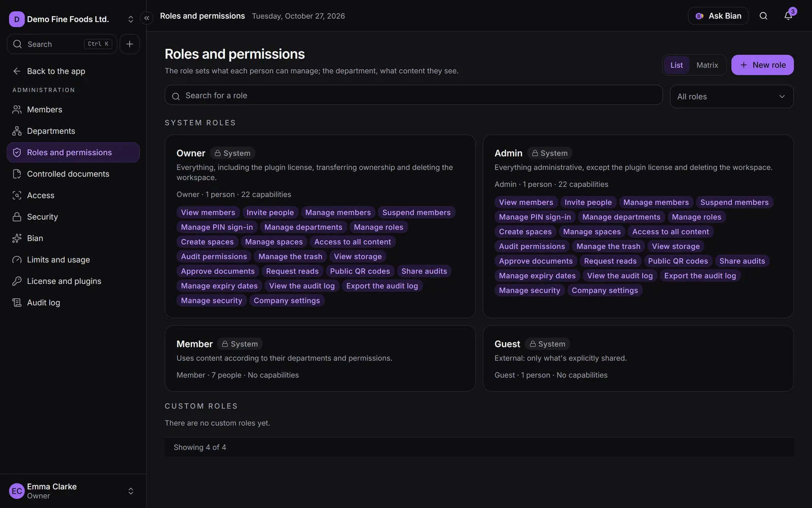Image resolution: width=812 pixels, height=508 pixels.
Task: Click the Ask Bian button
Action: click(718, 16)
